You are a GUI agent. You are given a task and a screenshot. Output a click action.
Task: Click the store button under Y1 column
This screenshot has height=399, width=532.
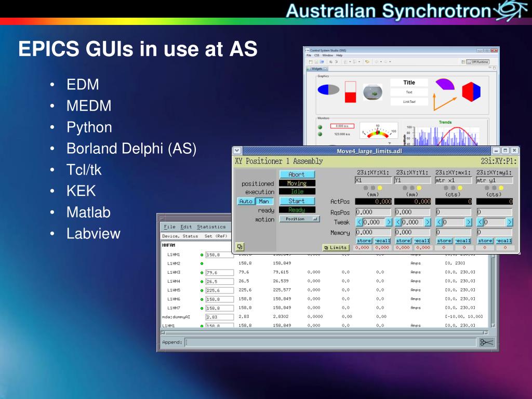403,241
